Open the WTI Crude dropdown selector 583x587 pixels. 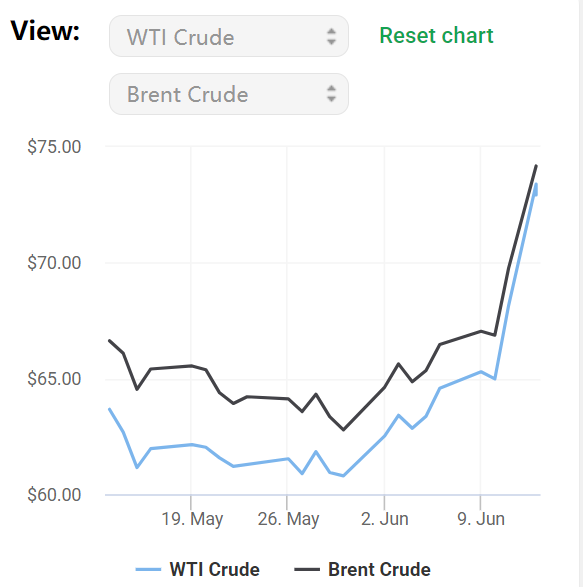229,36
